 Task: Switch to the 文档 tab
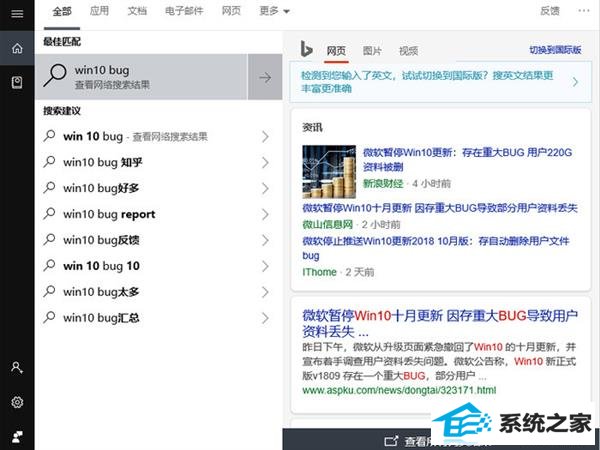(137, 11)
